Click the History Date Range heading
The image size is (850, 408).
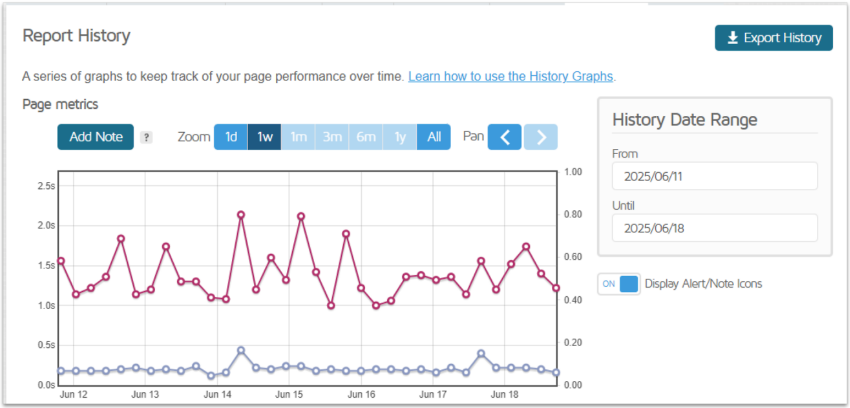685,119
